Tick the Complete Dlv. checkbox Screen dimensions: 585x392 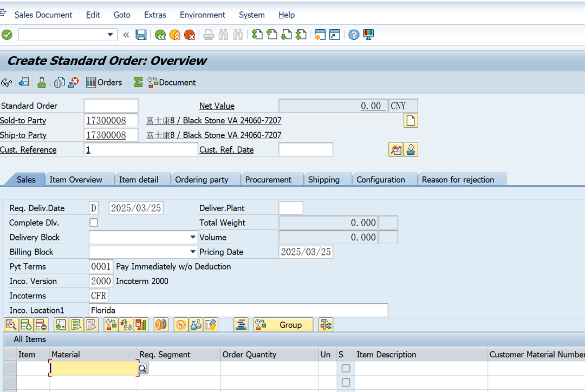coord(94,223)
